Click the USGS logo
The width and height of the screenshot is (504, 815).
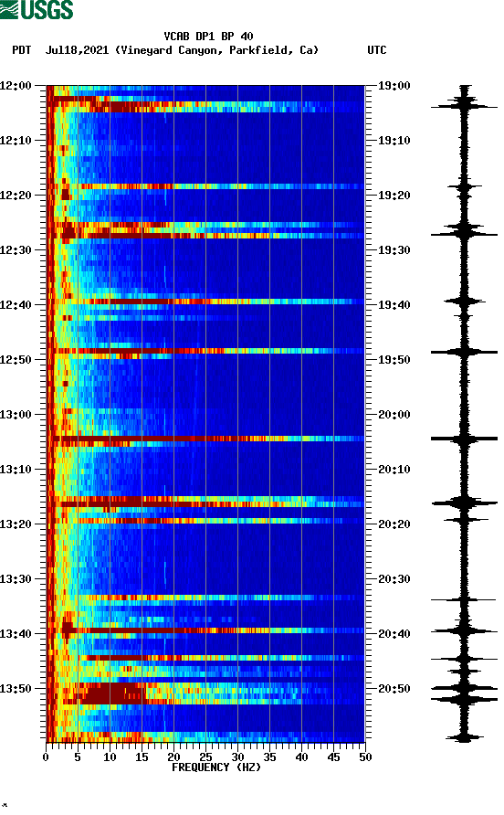click(37, 10)
